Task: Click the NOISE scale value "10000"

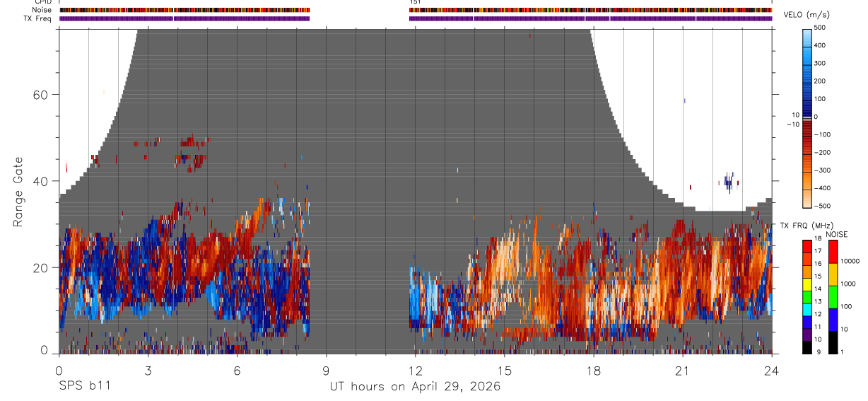Action: 850,261
